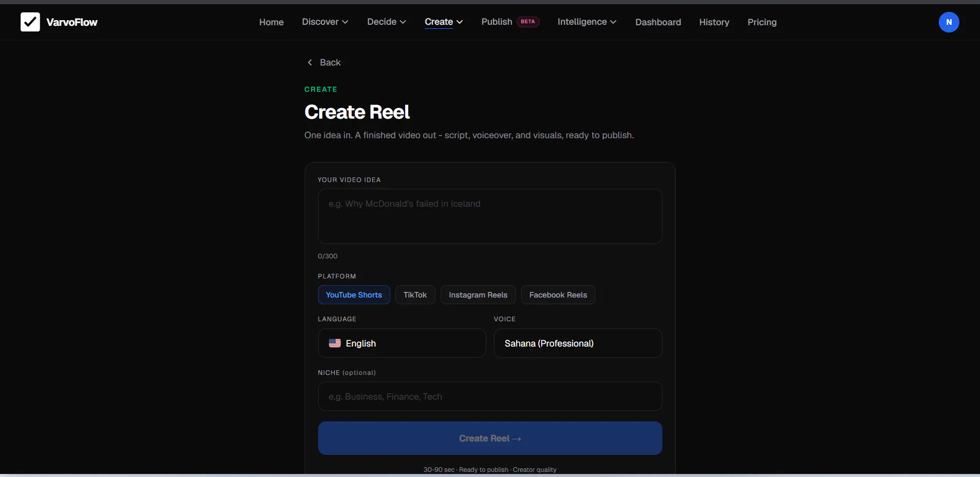Expand the Intelligence dropdown menu
Image resolution: width=980 pixels, height=477 pixels.
(x=587, y=22)
